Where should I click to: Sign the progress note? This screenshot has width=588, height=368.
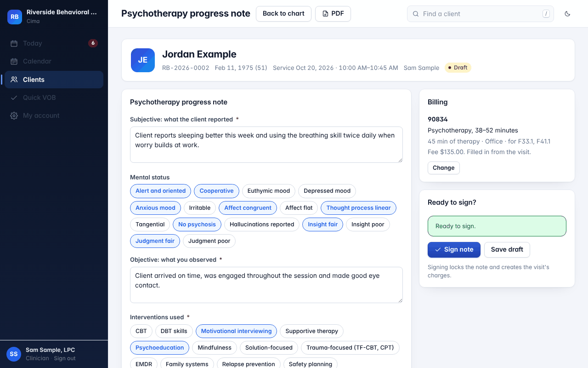454,250
